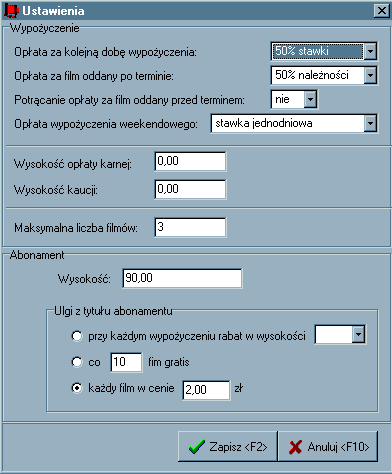
Task: Click the Wysokość opłaty karnej field
Action: tap(190, 161)
